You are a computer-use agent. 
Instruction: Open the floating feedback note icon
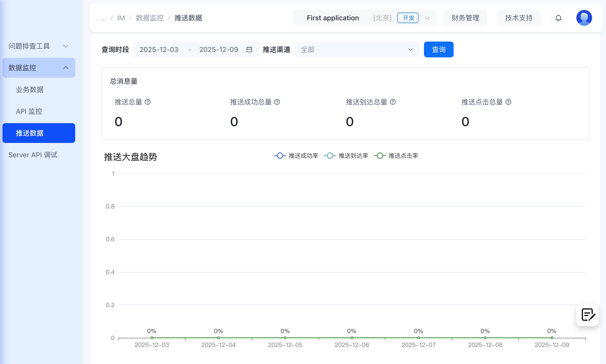(x=588, y=315)
